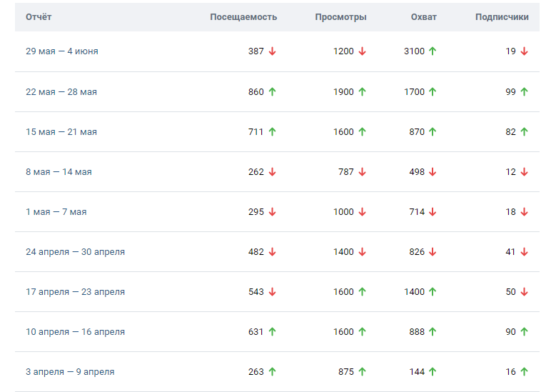Click the green up arrow next to 82
556x392 pixels.
click(525, 132)
